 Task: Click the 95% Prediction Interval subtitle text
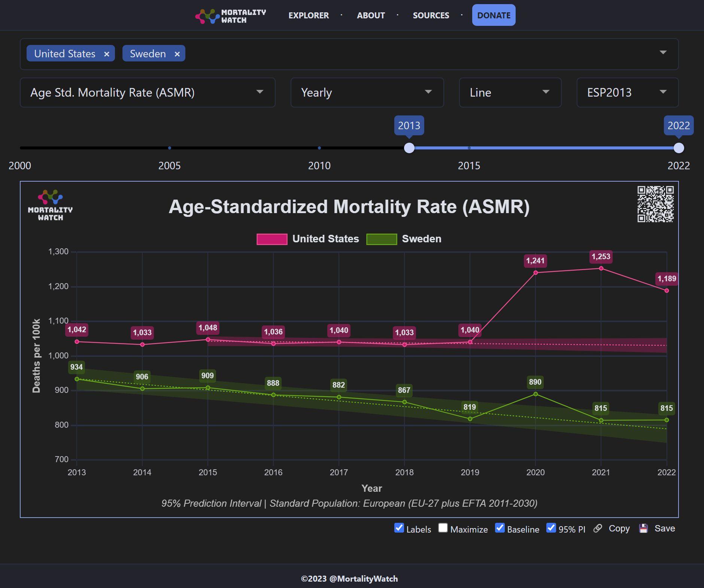coord(349,503)
